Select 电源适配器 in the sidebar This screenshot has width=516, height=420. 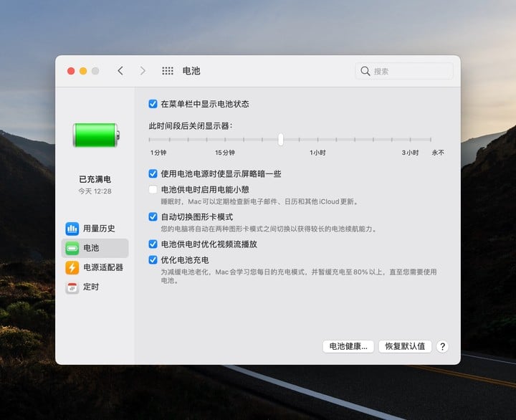pos(103,267)
